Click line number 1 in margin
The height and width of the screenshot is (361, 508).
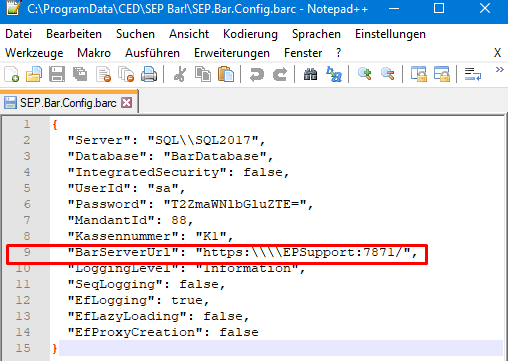click(x=27, y=124)
